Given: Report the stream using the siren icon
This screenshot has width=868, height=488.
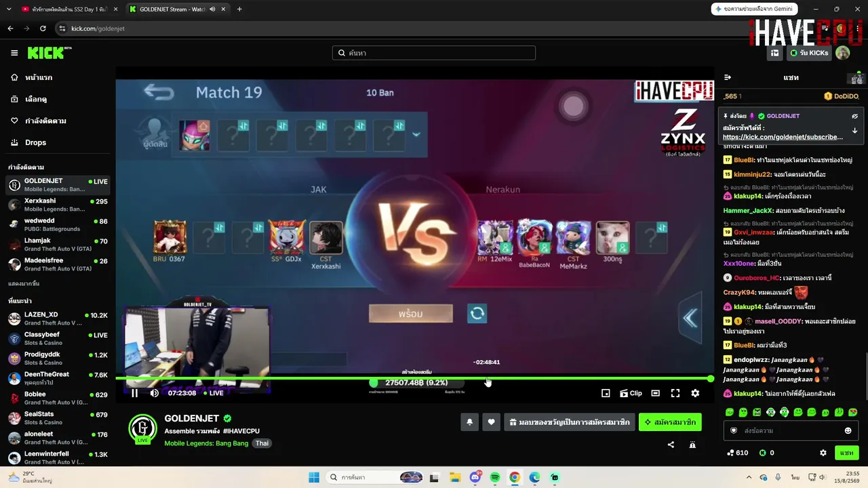Looking at the screenshot, I should tap(692, 445).
